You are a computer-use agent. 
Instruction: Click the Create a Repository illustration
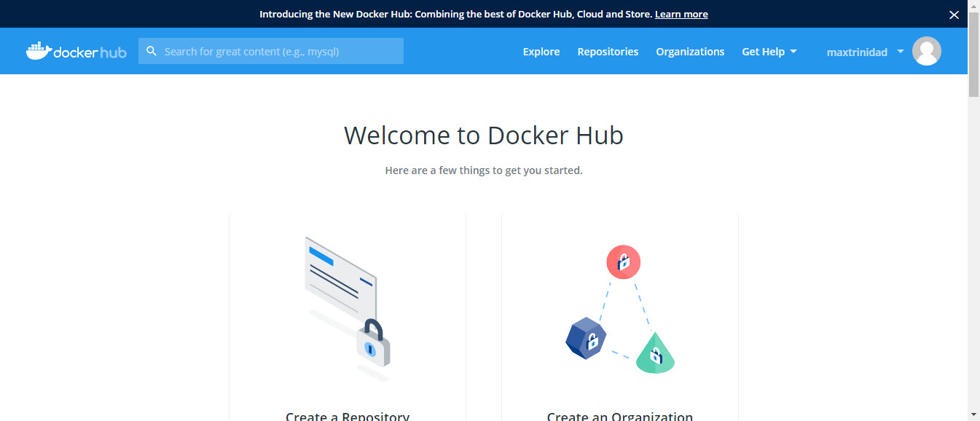[348, 309]
